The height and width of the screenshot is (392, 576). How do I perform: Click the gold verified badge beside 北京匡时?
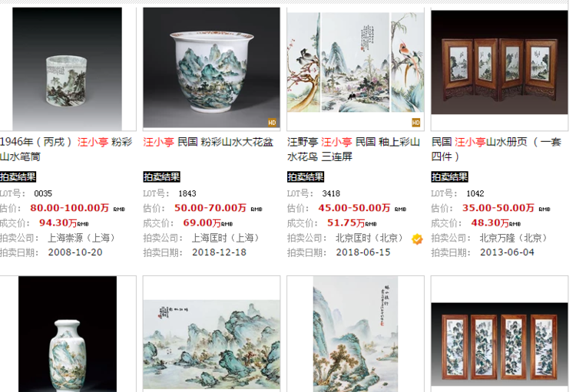(x=417, y=239)
